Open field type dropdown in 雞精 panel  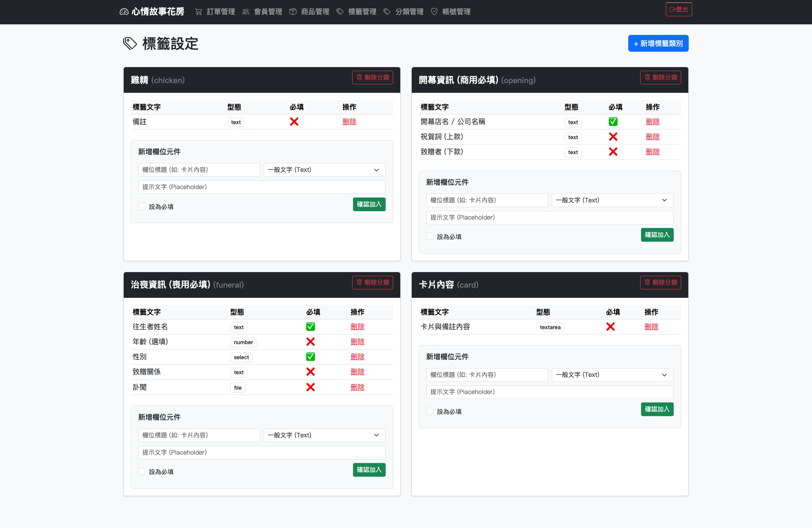tap(324, 170)
